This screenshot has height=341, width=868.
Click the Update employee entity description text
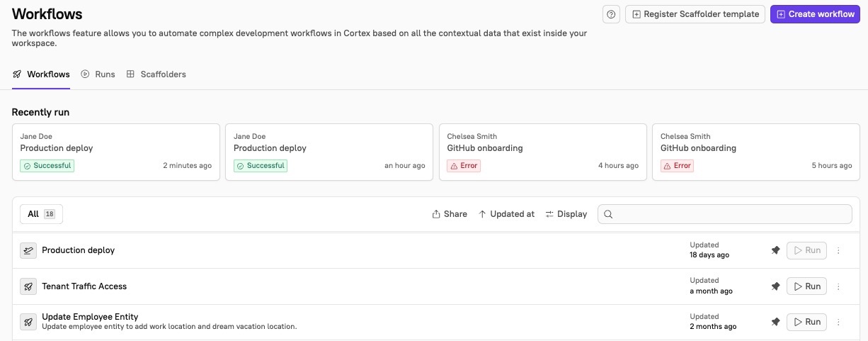pos(169,327)
